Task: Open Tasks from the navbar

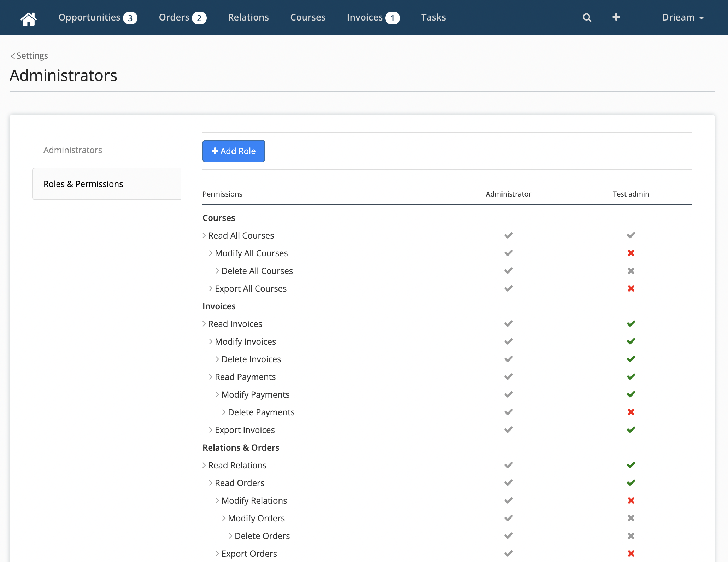Action: 433,17
